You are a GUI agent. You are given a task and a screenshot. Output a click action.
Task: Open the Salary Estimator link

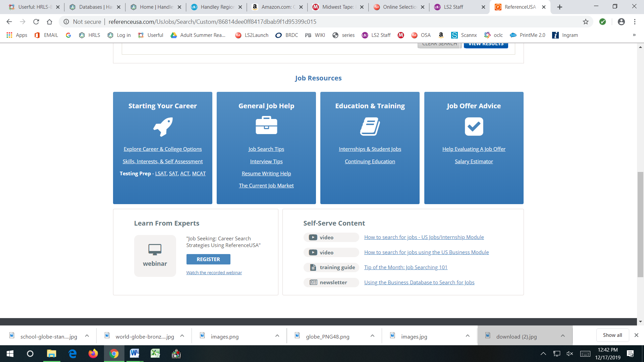point(474,161)
